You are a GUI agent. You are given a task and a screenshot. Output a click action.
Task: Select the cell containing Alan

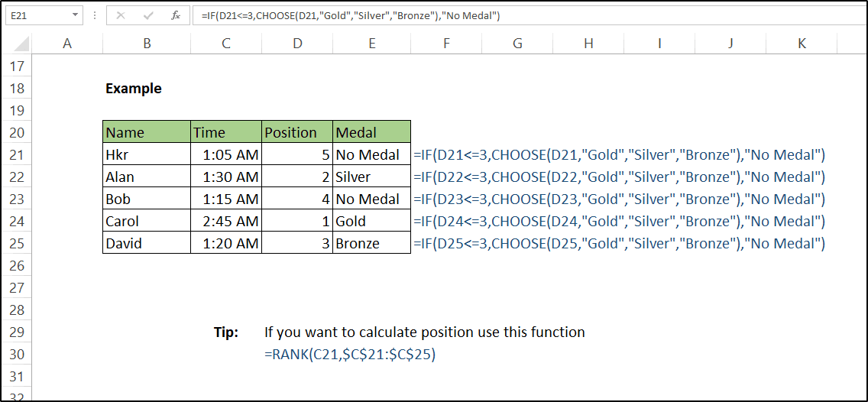pos(147,177)
